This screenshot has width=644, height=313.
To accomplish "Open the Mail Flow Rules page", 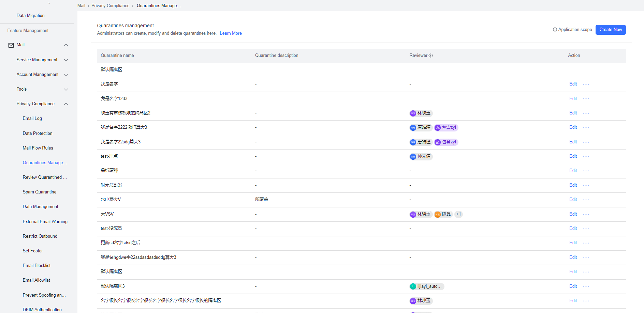I will point(38,148).
